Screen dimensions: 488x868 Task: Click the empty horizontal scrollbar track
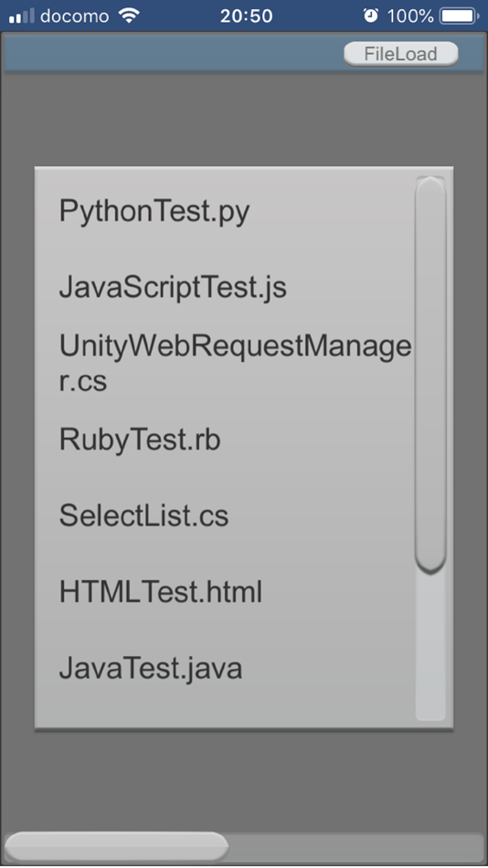pyautogui.click(x=356, y=847)
